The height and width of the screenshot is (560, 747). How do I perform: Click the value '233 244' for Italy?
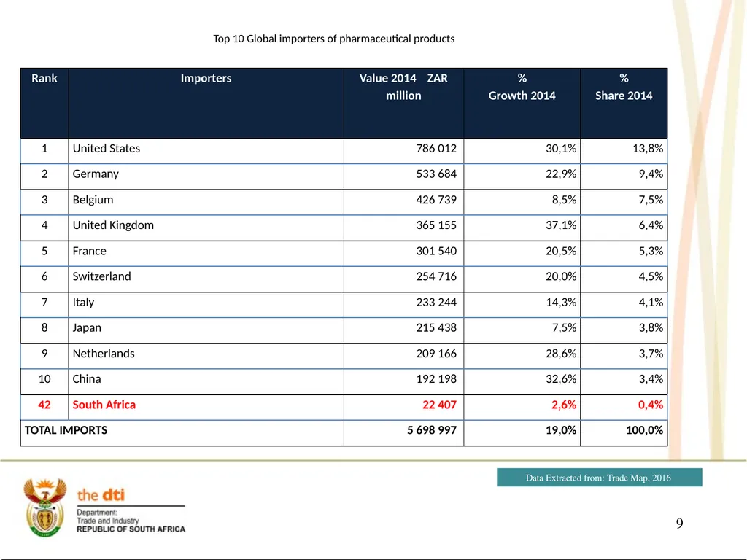(x=436, y=303)
